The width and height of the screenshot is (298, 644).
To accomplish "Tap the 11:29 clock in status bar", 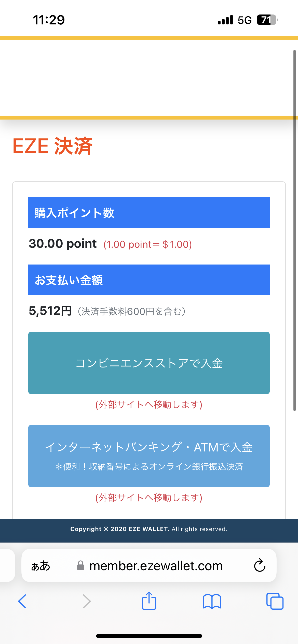I will coord(49,20).
